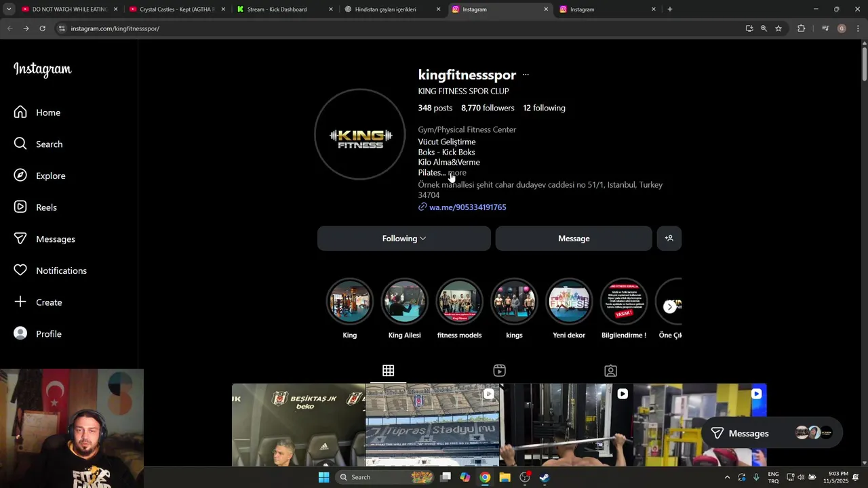The width and height of the screenshot is (868, 488).
Task: Open King story highlight
Action: tap(350, 302)
